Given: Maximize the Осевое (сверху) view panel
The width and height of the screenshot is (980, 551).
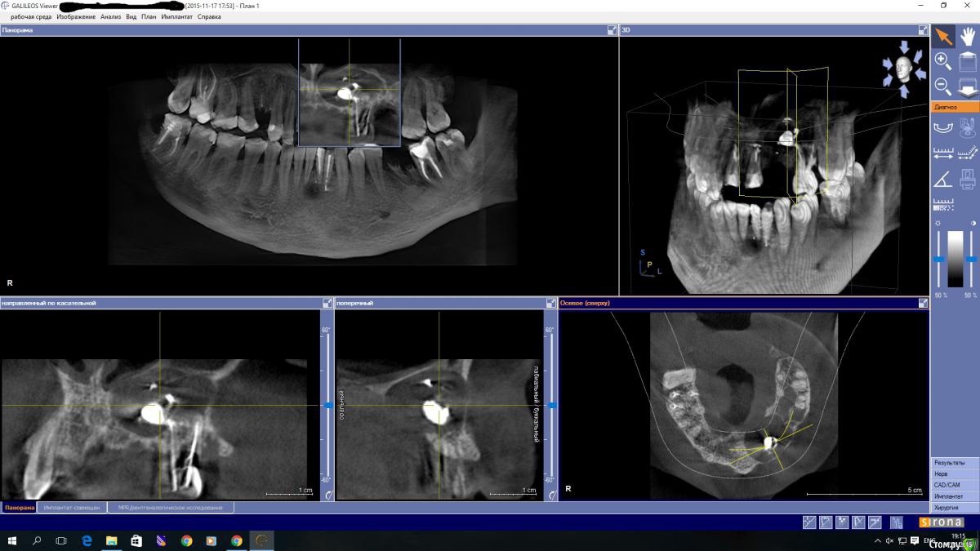Looking at the screenshot, I should (923, 303).
